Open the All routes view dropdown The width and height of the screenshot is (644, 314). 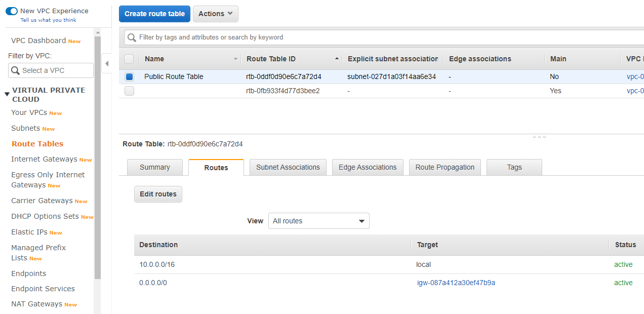pyautogui.click(x=318, y=221)
